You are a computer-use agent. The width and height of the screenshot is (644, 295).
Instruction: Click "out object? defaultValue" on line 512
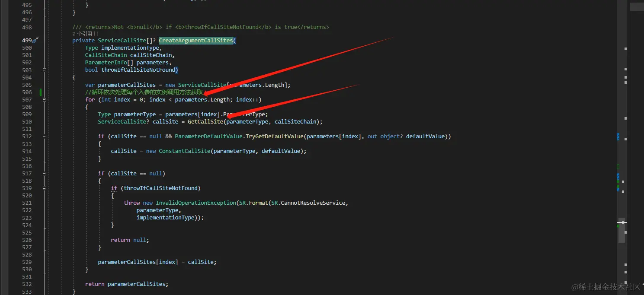pyautogui.click(x=406, y=136)
